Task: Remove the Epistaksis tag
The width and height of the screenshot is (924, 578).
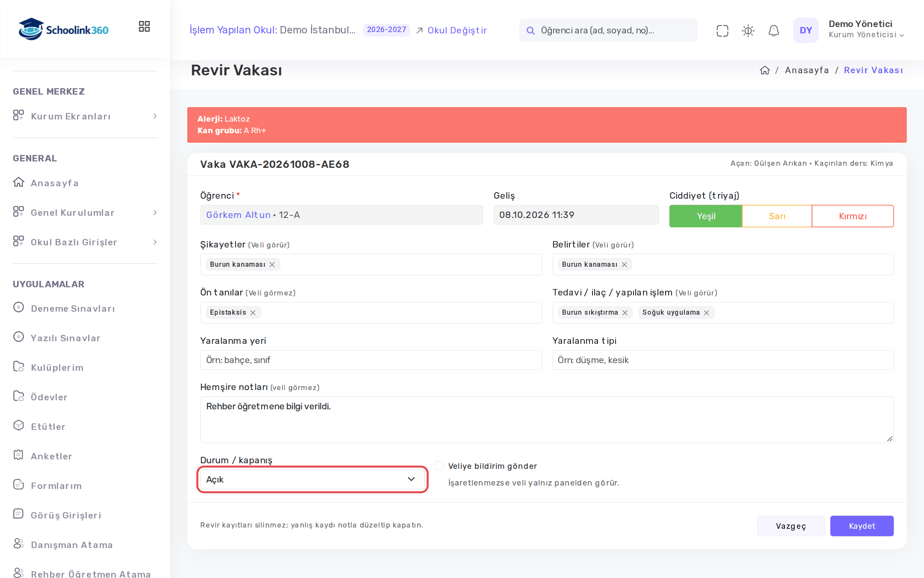Action: pyautogui.click(x=253, y=313)
